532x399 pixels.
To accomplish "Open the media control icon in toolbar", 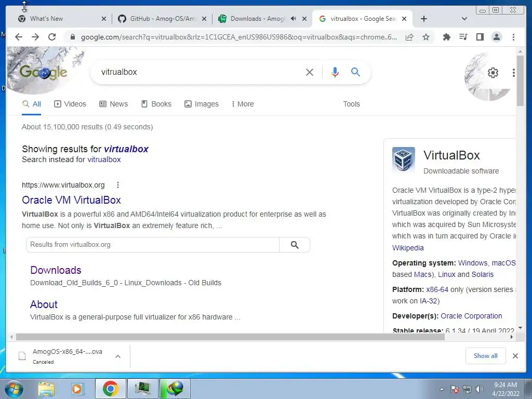I will coord(463,37).
